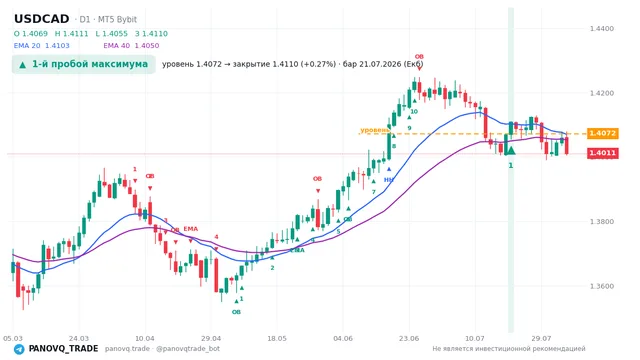Select the orange 1.4072 price tag
The width and height of the screenshot is (640, 360).
click(602, 133)
